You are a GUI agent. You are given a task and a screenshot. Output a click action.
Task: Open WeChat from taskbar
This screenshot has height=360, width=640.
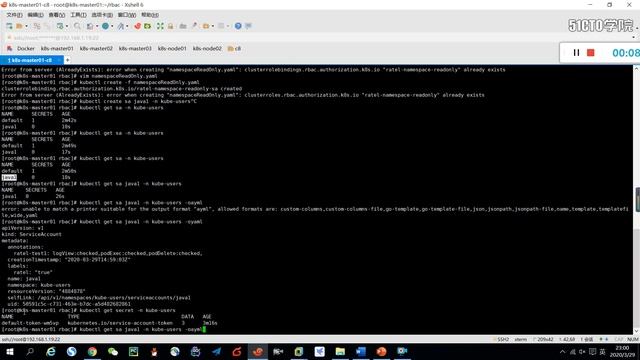click(113, 351)
